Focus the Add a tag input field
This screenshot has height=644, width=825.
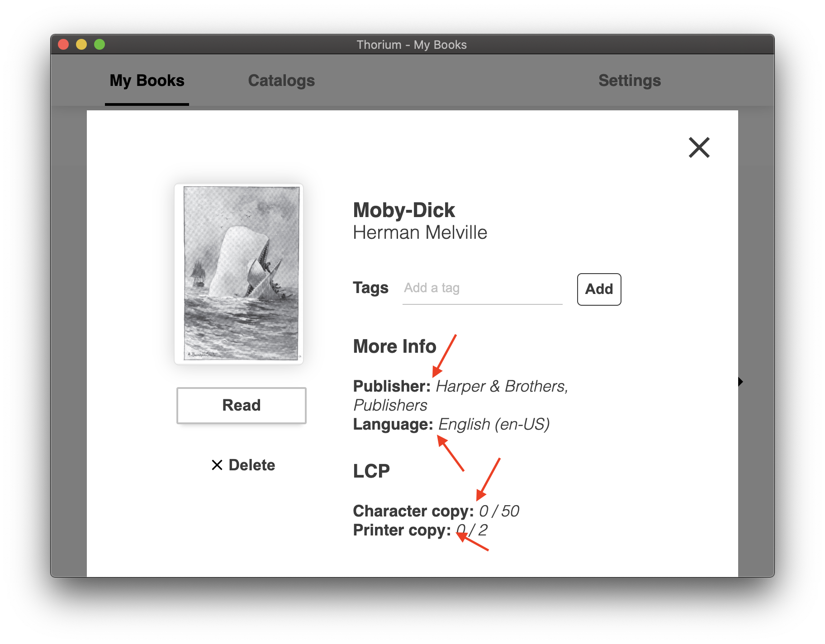[x=482, y=289]
